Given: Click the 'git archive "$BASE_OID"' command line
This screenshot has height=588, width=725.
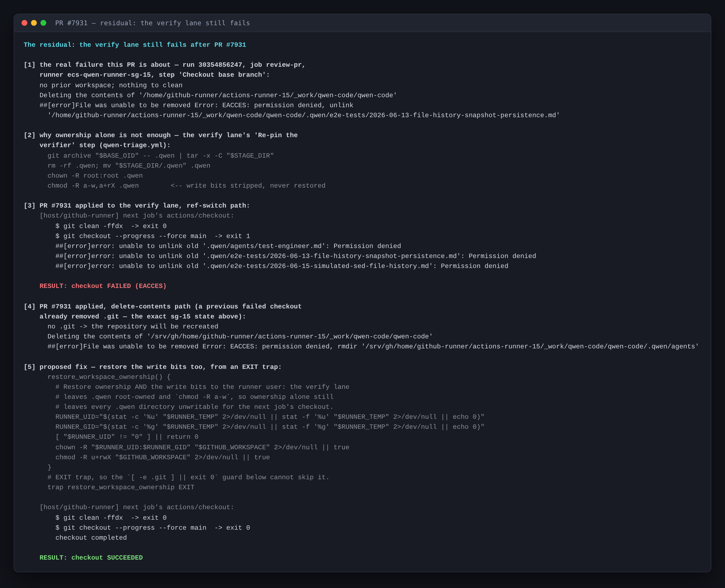Looking at the screenshot, I should [161, 156].
